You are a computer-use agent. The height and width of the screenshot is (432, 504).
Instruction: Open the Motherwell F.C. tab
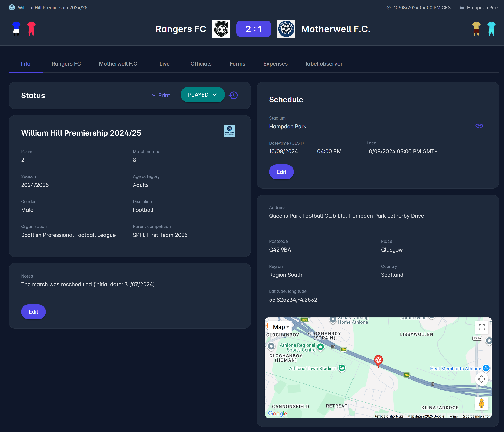119,64
